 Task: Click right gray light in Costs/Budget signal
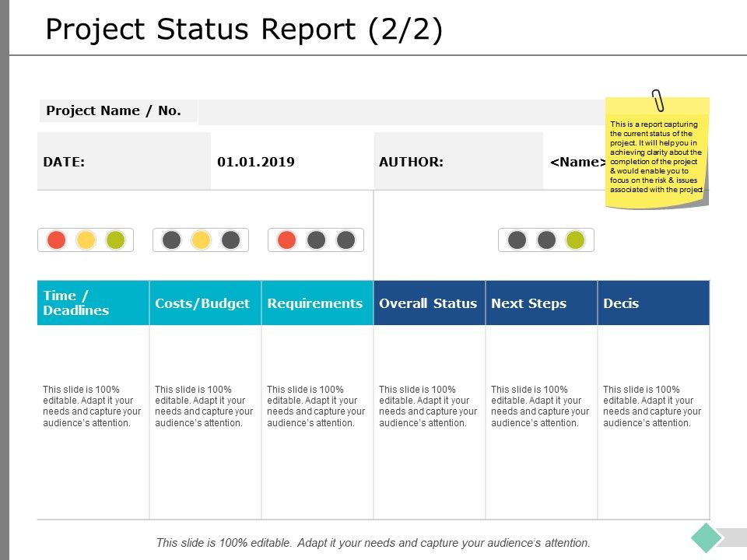[x=231, y=240]
